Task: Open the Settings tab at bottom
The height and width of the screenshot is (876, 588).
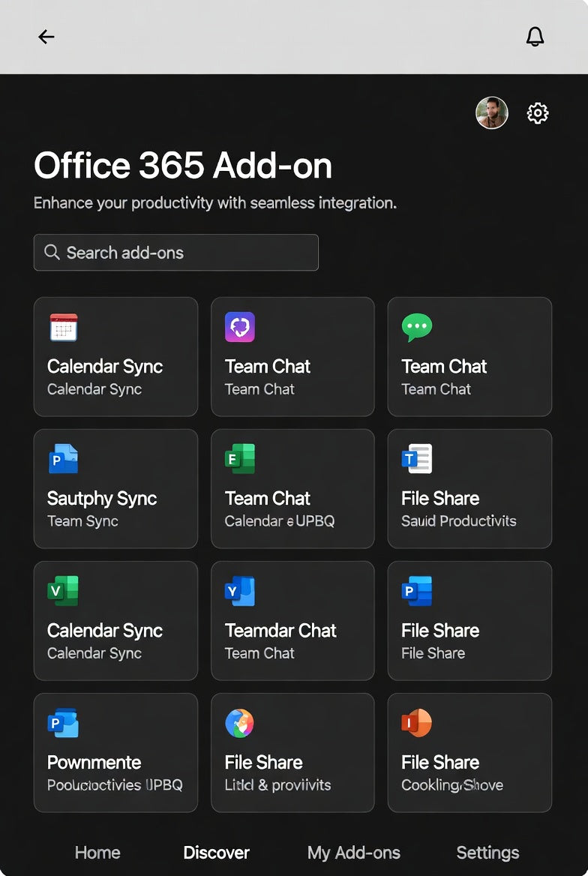Action: coord(488,853)
